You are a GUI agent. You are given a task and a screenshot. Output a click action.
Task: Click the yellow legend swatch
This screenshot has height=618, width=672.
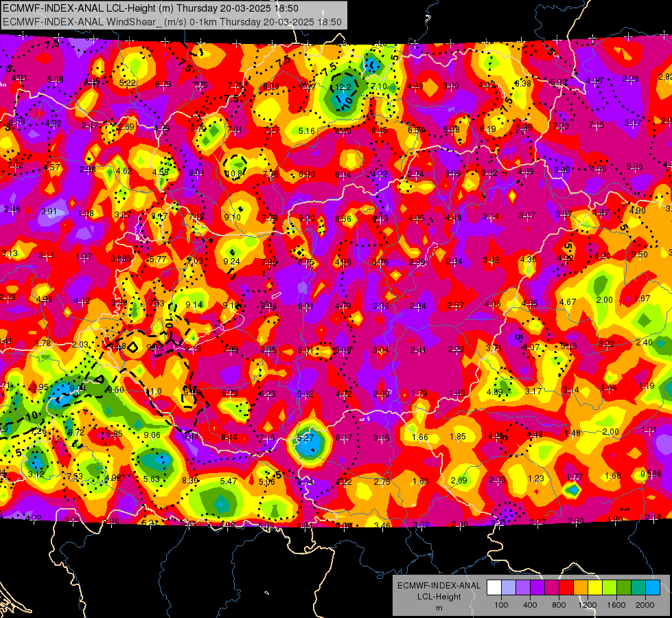pos(595,588)
